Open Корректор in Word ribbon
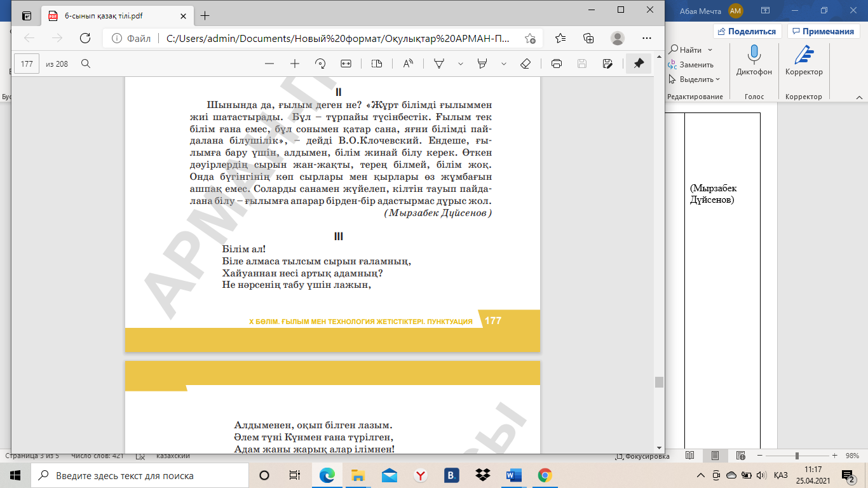 (804, 61)
